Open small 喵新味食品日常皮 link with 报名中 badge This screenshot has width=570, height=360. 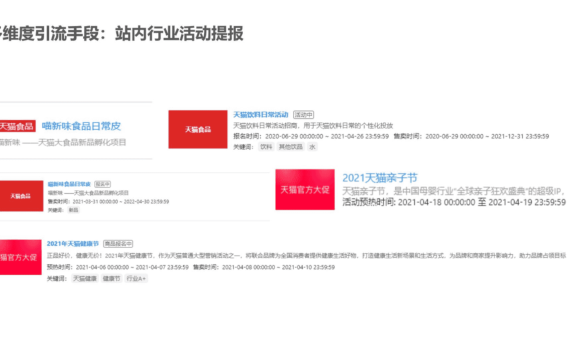[69, 184]
